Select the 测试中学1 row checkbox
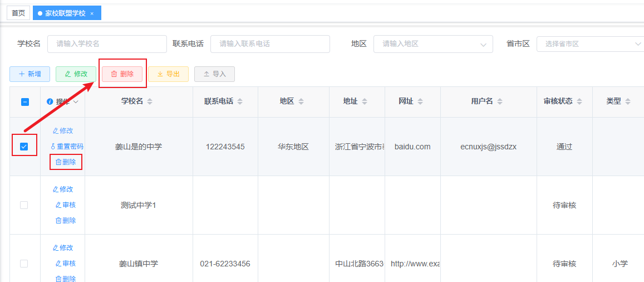Image resolution: width=644 pixels, height=282 pixels. point(24,205)
